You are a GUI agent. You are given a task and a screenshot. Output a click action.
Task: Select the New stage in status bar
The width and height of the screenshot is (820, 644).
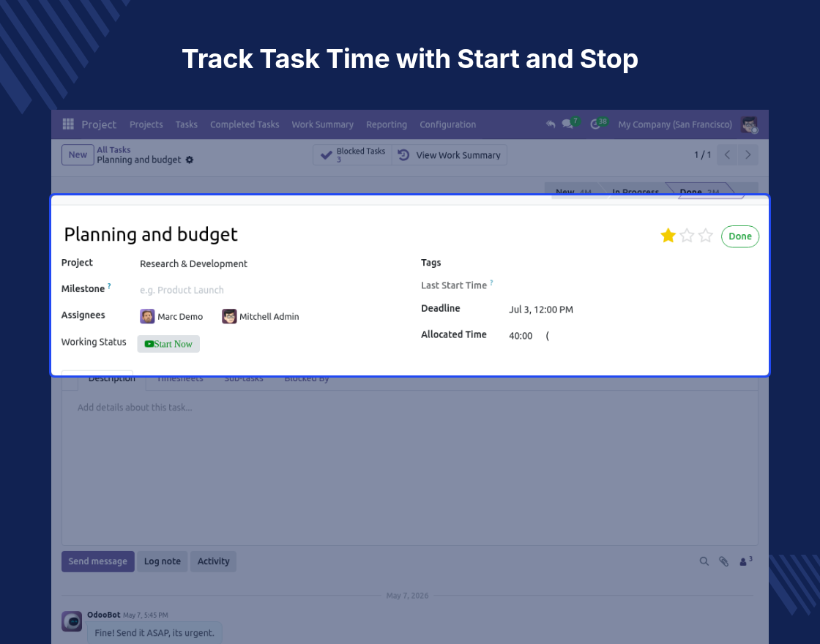click(573, 191)
